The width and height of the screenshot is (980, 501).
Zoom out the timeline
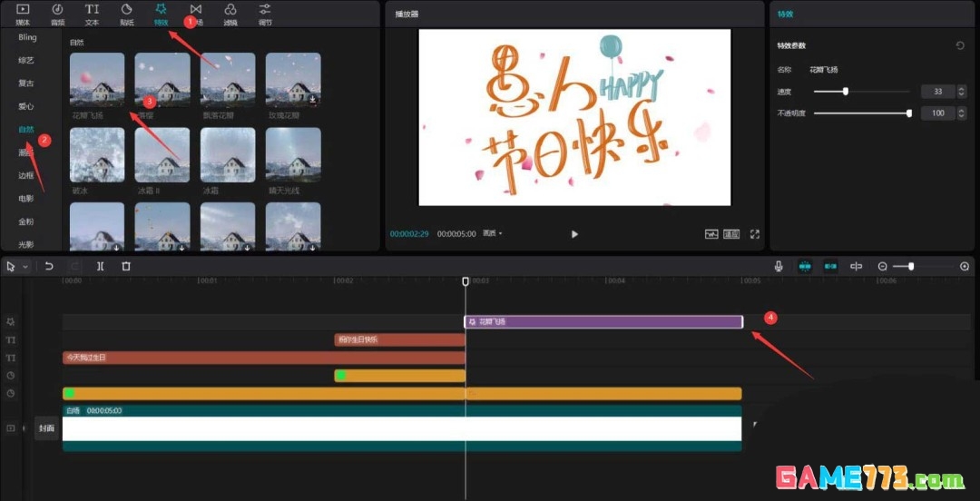(x=883, y=267)
